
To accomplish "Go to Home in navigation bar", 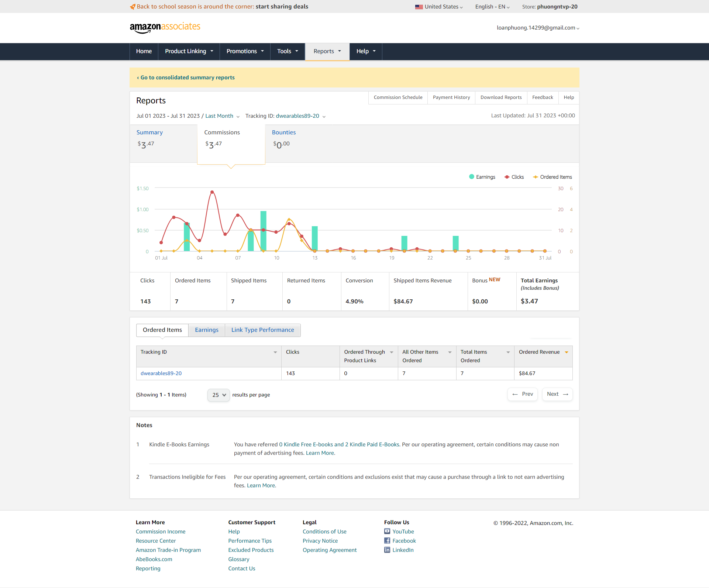I will 144,51.
